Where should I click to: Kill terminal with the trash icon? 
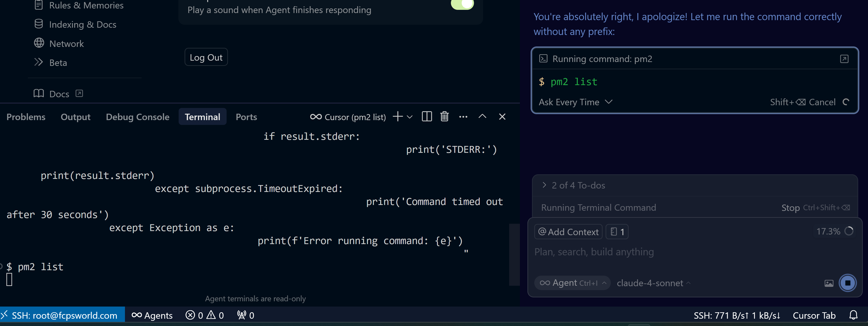444,117
